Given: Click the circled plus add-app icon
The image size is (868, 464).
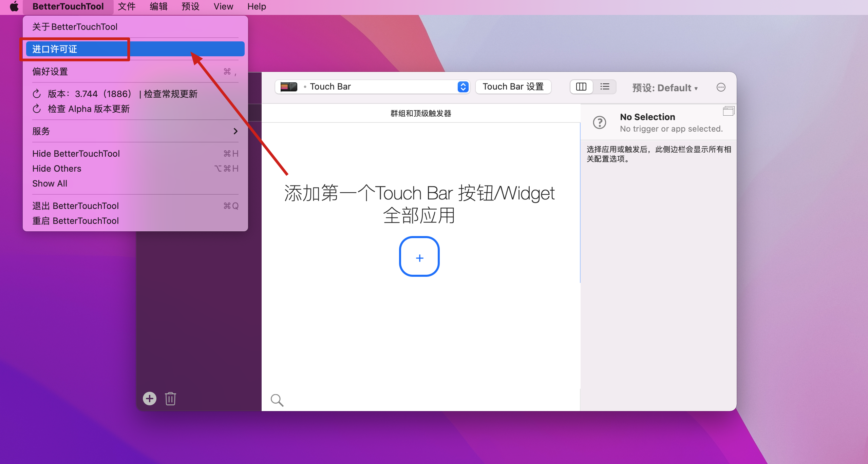Looking at the screenshot, I should [x=149, y=399].
